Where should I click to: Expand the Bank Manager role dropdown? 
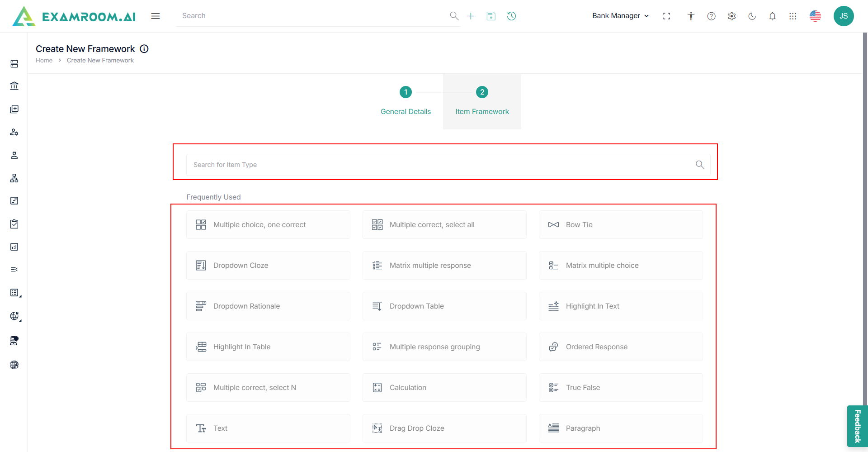pos(620,16)
